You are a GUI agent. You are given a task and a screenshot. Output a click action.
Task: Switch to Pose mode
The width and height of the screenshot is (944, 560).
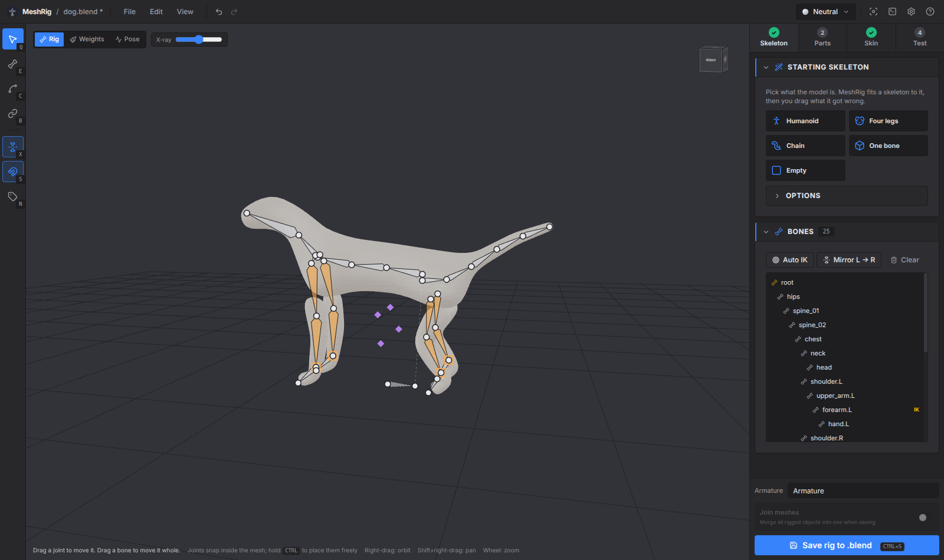coord(127,39)
